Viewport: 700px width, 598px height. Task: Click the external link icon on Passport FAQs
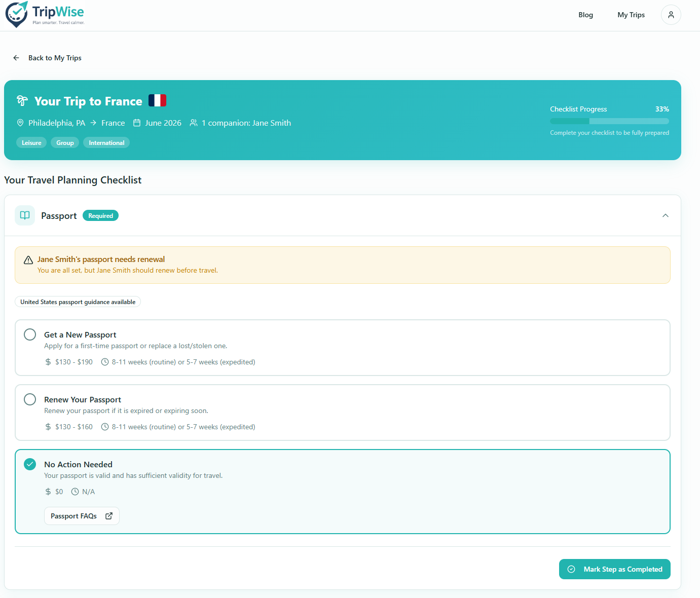click(x=108, y=515)
